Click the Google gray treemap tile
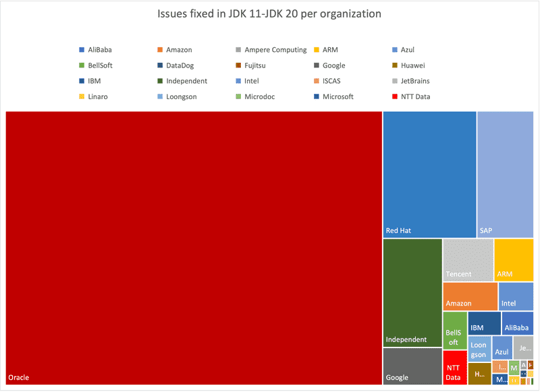The height and width of the screenshot is (392, 540). click(x=412, y=366)
